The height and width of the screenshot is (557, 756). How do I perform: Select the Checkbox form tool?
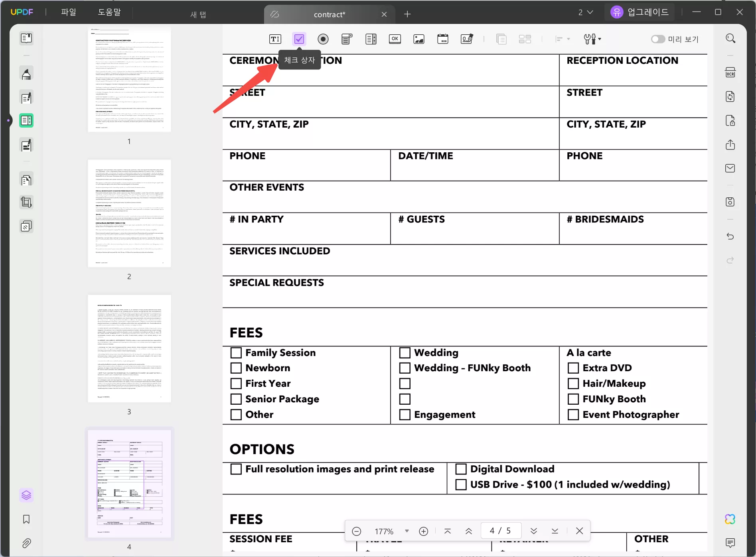click(299, 39)
